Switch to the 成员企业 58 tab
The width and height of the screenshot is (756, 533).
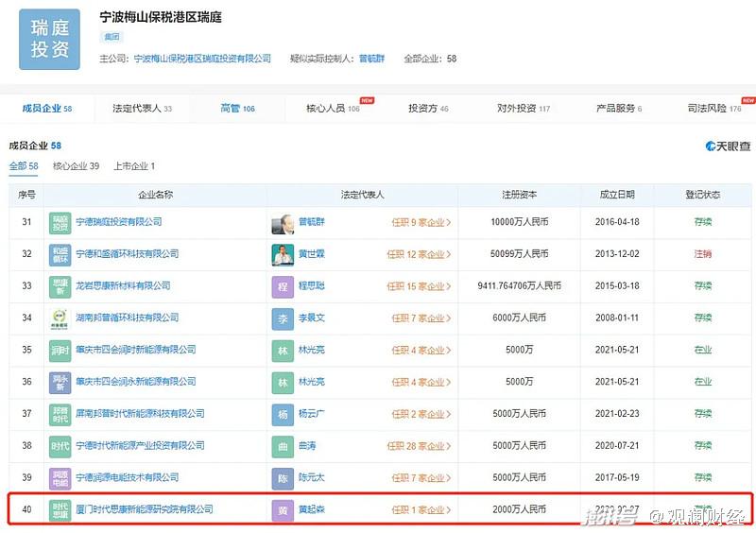click(46, 109)
